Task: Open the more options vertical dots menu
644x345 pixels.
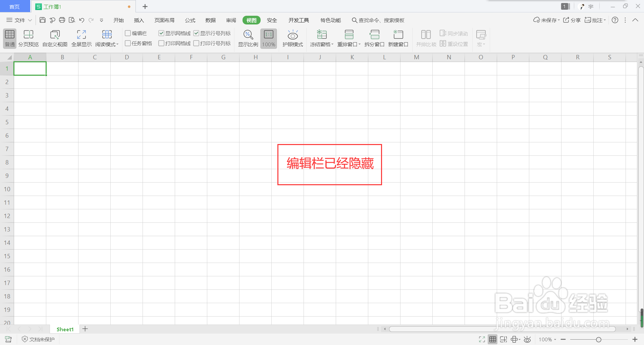Action: tap(625, 20)
